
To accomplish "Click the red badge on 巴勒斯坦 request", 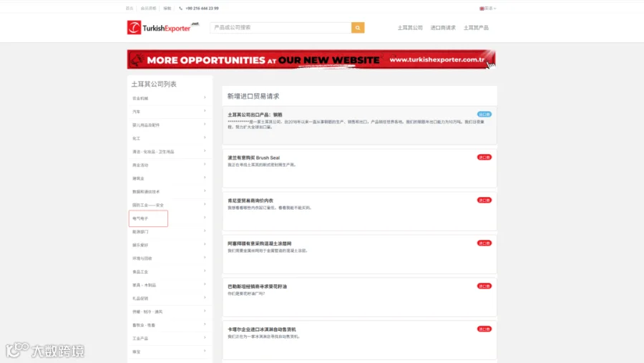I will pyautogui.click(x=484, y=286).
